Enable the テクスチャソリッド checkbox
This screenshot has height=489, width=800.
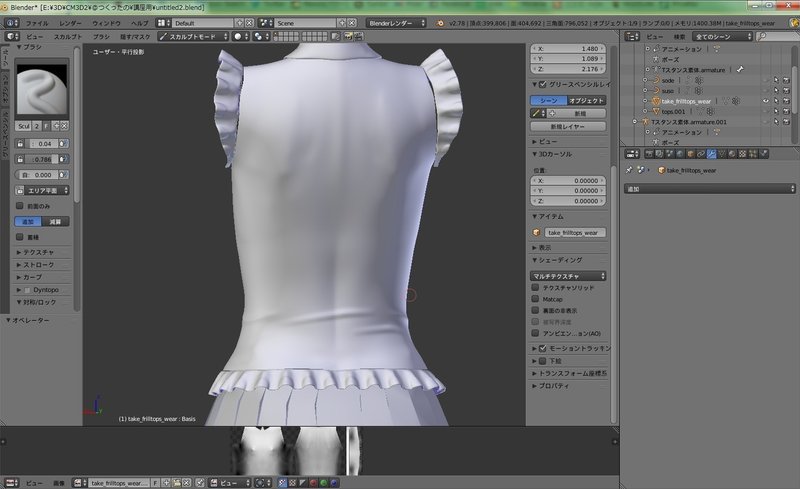[535, 287]
